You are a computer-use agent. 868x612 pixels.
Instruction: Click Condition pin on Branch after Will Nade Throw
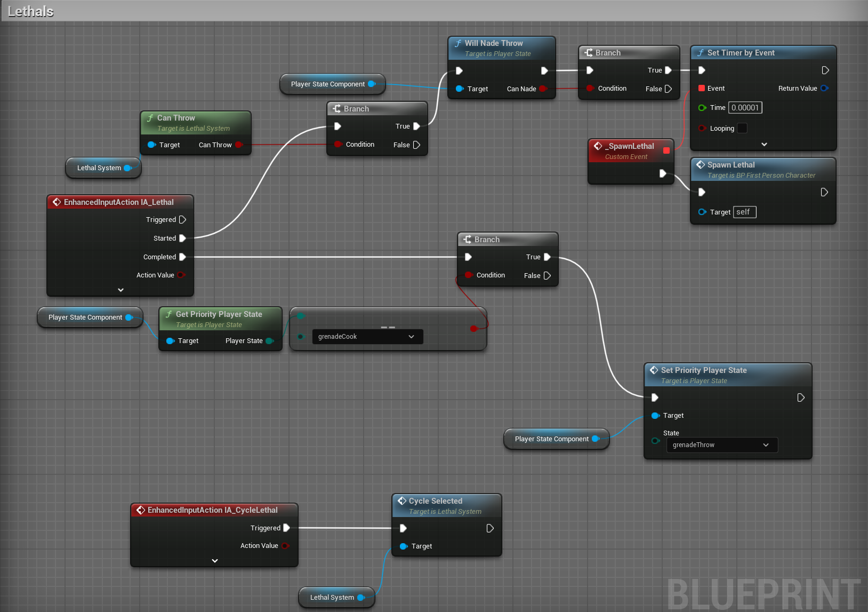[x=590, y=89]
